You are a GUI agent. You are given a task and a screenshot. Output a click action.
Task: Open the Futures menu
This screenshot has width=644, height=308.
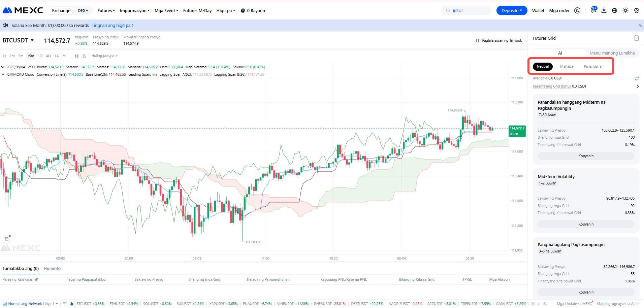click(106, 11)
